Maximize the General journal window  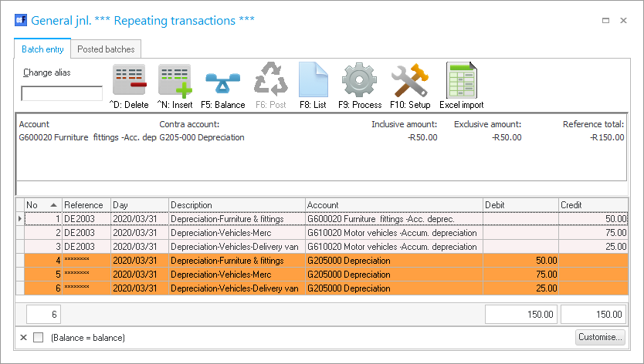[605, 20]
